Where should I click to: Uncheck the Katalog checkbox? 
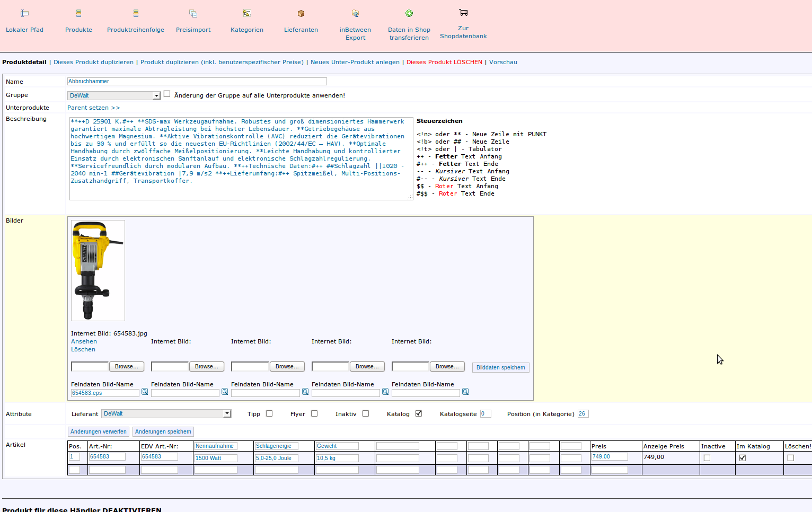[419, 413]
